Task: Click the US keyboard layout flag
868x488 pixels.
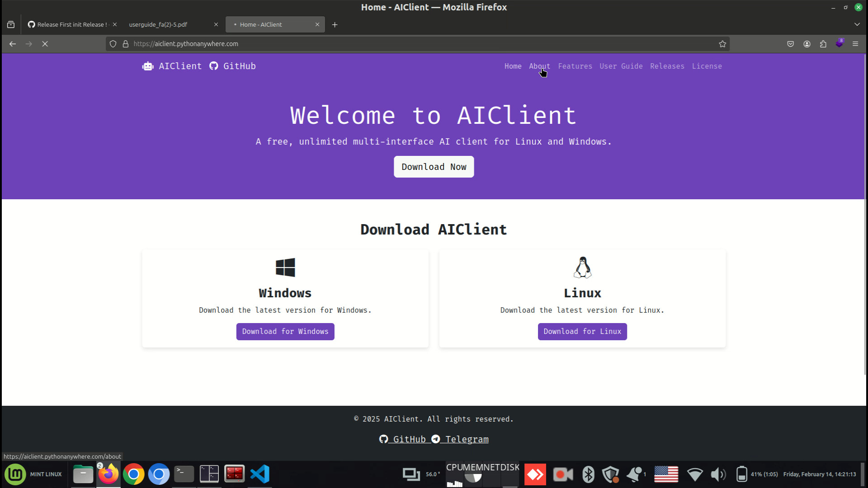Action: click(x=666, y=474)
